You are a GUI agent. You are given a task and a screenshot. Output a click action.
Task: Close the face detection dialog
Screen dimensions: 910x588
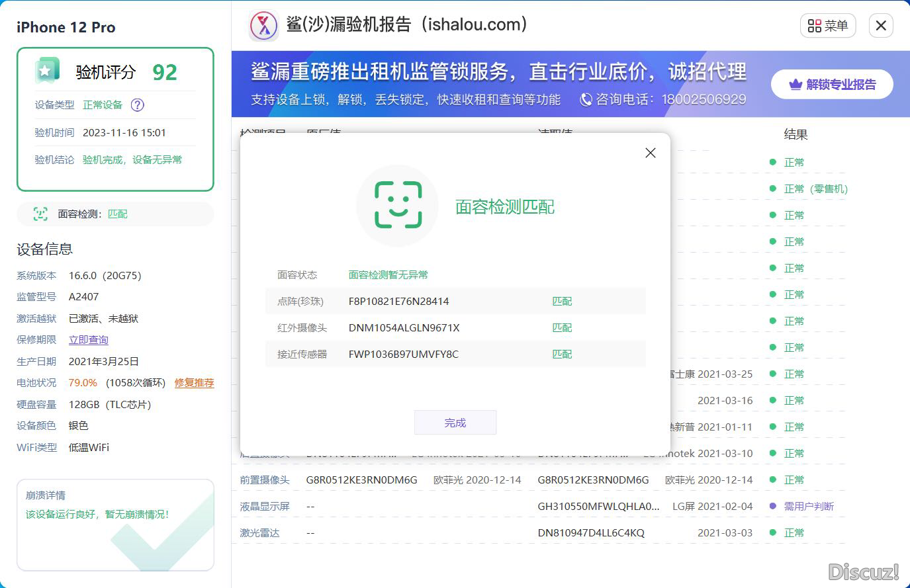pos(651,153)
